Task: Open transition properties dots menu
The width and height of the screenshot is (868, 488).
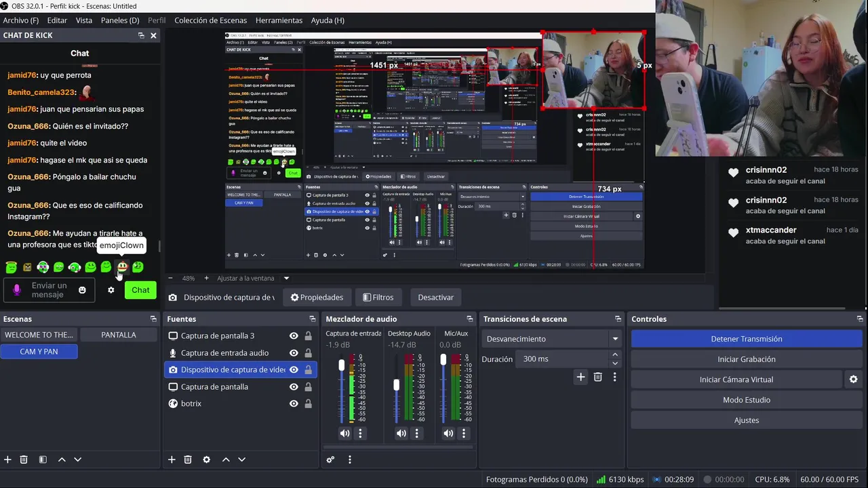Action: click(x=614, y=377)
